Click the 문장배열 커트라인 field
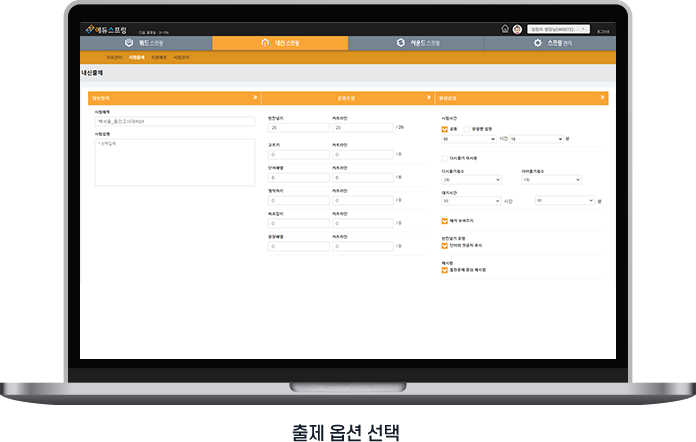The width and height of the screenshot is (696, 442). coord(363,246)
